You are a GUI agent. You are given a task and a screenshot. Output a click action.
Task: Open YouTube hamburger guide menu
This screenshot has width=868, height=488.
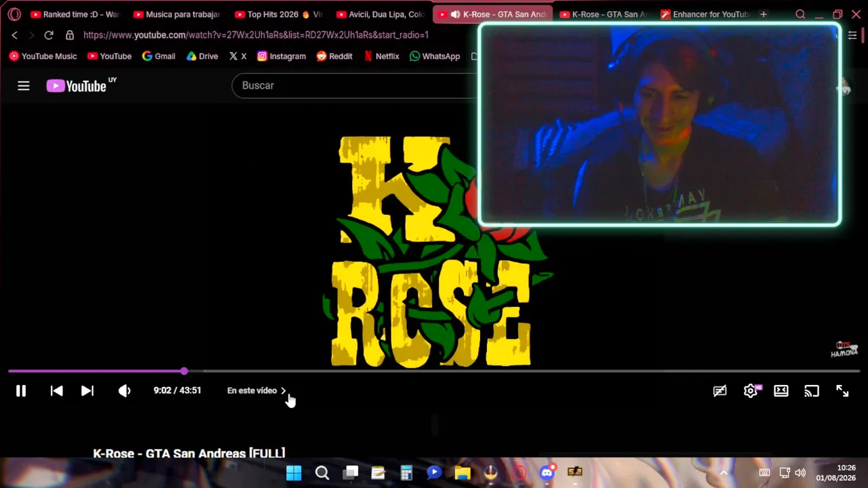pyautogui.click(x=24, y=85)
